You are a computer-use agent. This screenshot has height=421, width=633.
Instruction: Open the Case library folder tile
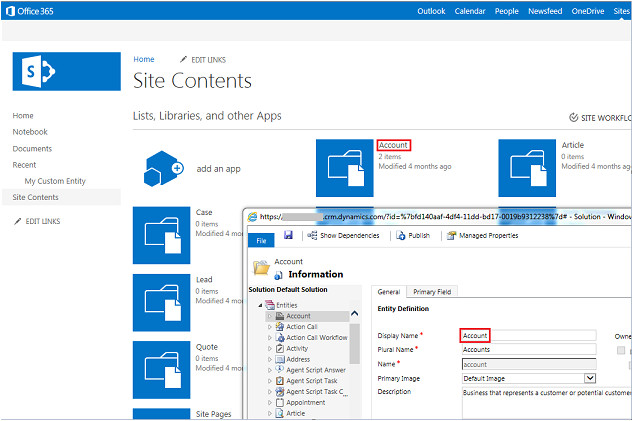tap(162, 236)
